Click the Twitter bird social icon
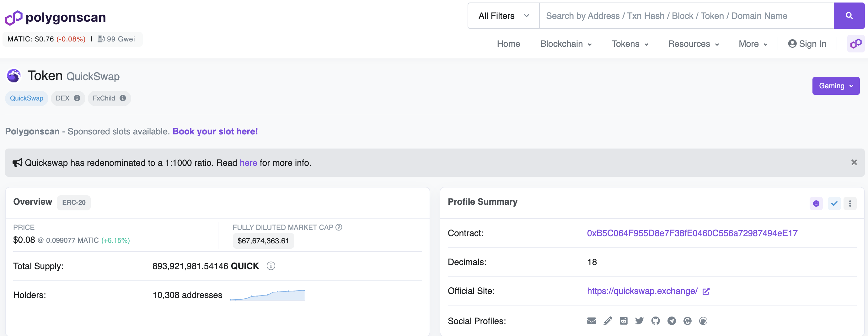This screenshot has width=868, height=336. 639,321
